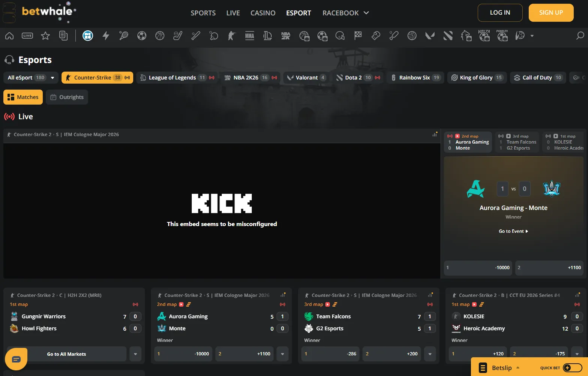Select the WC 26 World Cup icon
This screenshot has height=376, width=588.
88,36
